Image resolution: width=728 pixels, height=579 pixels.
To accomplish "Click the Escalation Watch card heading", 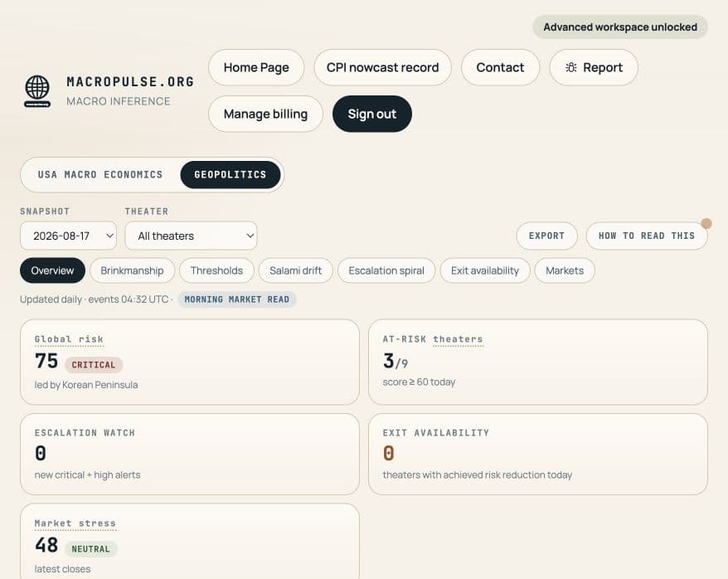I will (x=85, y=433).
